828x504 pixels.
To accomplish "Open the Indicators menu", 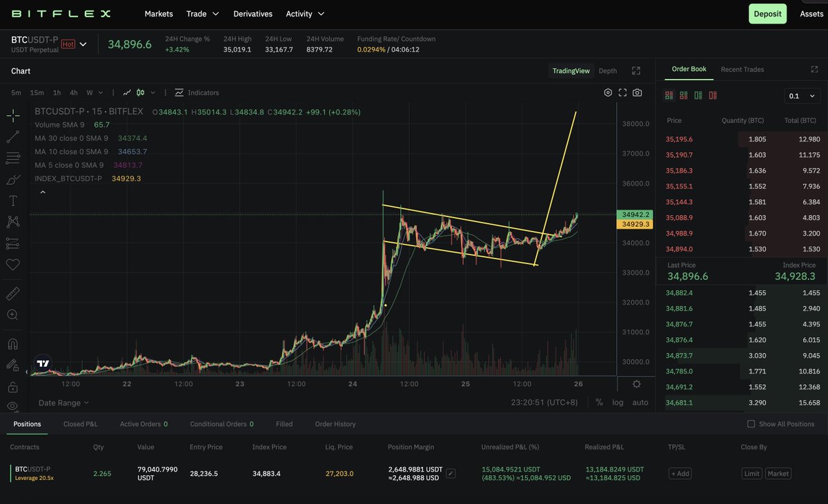I will pos(197,92).
